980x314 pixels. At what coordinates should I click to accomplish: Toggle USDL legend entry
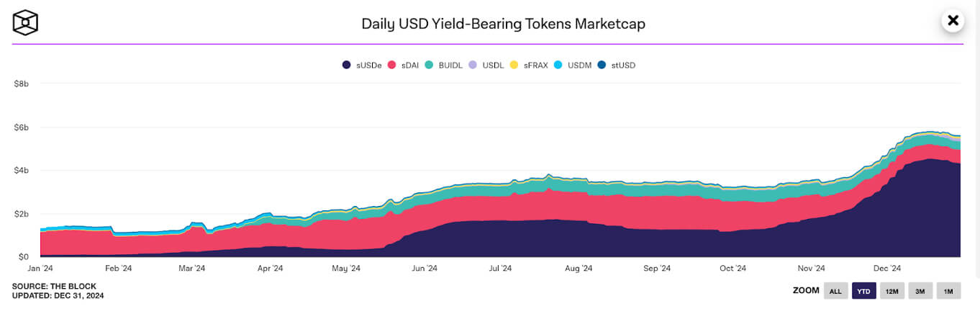click(473, 66)
